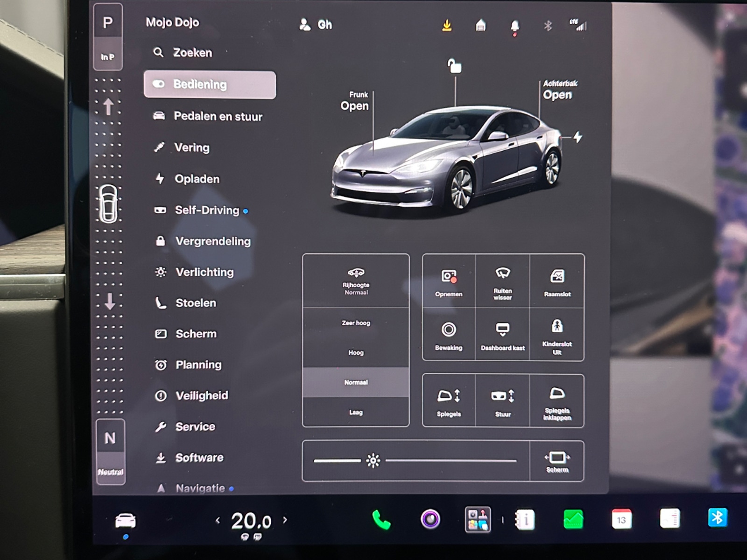Toggle the door lock icon above car
Image resolution: width=747 pixels, height=560 pixels.
click(x=454, y=66)
